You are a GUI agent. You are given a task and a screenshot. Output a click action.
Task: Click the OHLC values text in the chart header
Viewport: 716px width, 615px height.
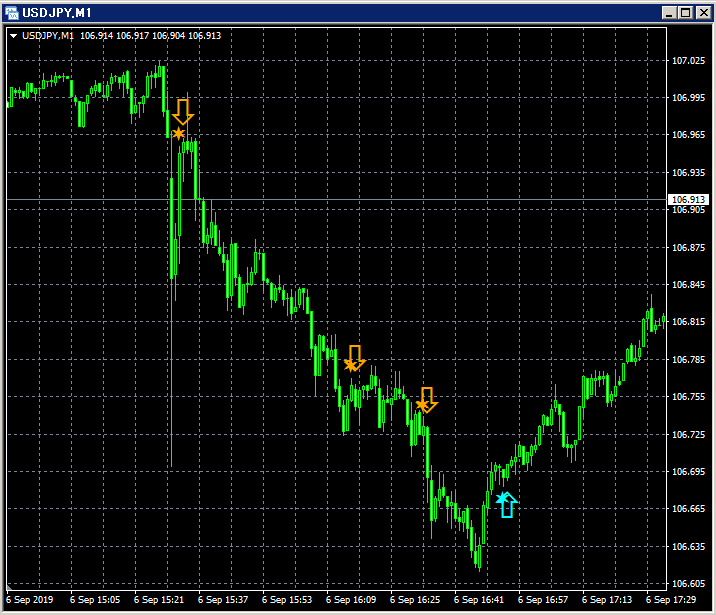click(x=150, y=36)
